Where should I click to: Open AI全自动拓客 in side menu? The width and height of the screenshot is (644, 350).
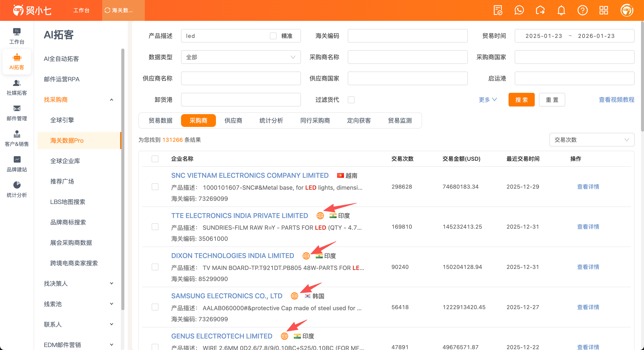tap(61, 59)
